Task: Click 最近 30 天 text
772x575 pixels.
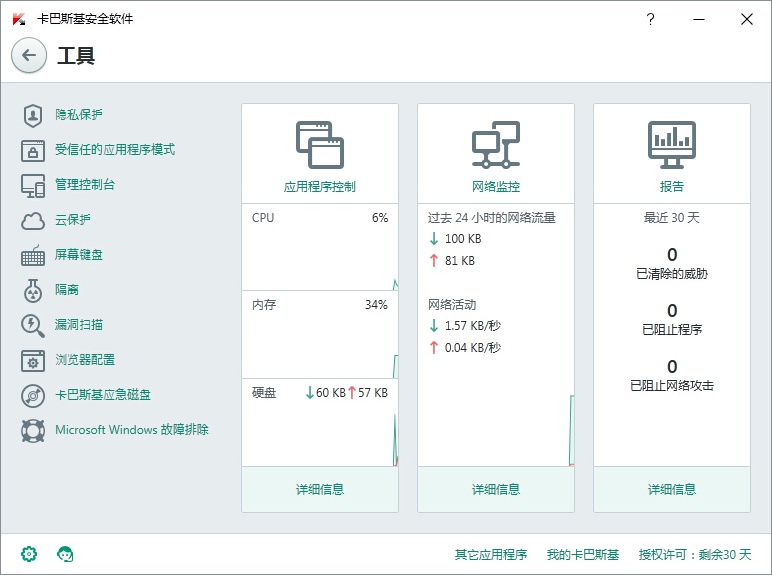Action: (x=672, y=218)
